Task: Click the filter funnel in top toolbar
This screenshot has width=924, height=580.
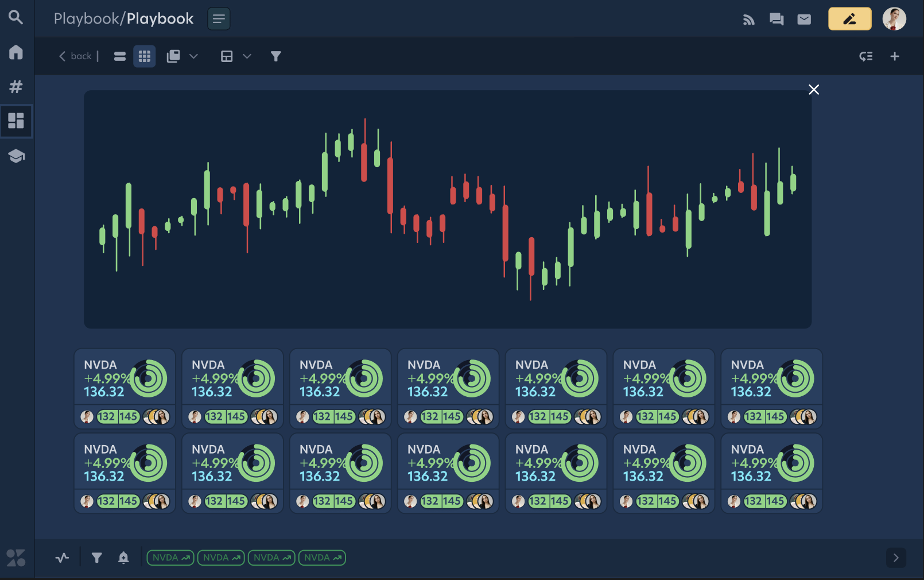Action: tap(276, 56)
